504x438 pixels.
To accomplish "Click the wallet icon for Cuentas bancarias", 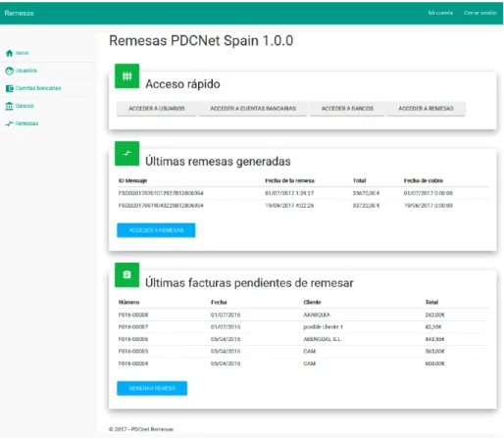I will (x=10, y=88).
